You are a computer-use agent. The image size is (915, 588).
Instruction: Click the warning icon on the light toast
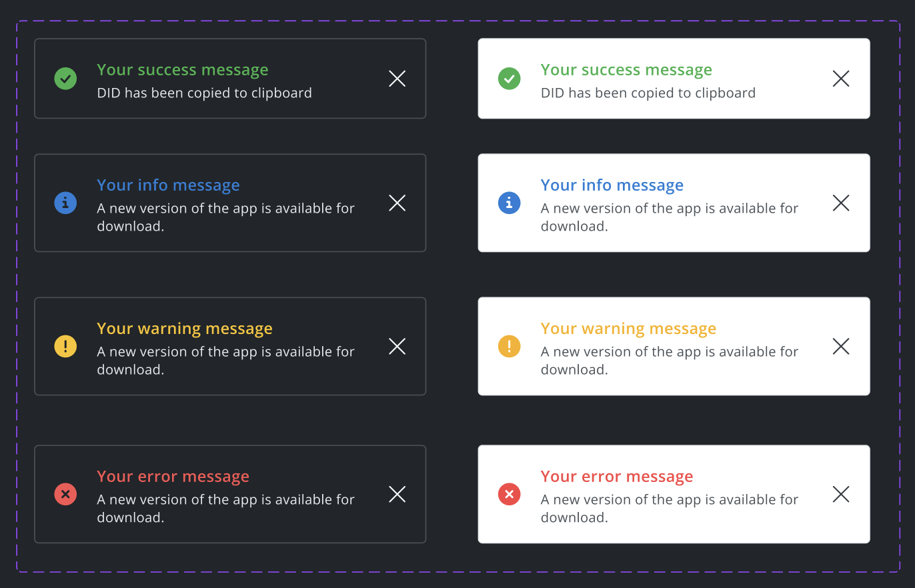(510, 346)
